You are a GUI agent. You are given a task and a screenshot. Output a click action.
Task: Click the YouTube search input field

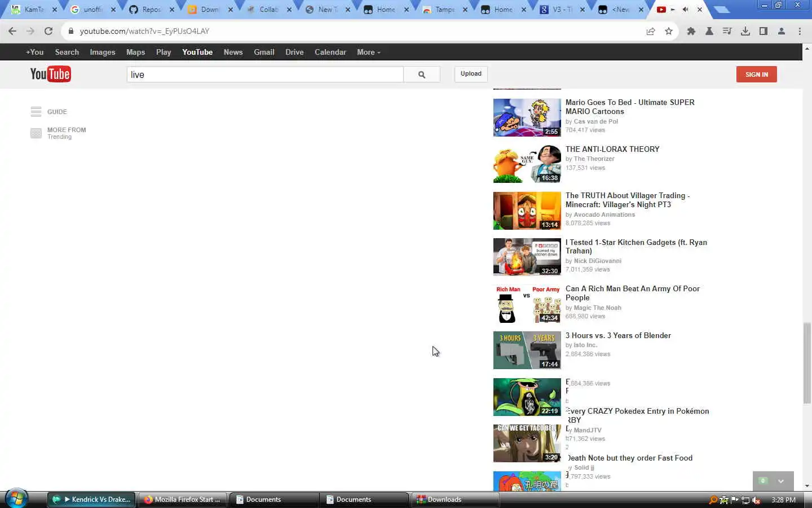click(x=265, y=75)
